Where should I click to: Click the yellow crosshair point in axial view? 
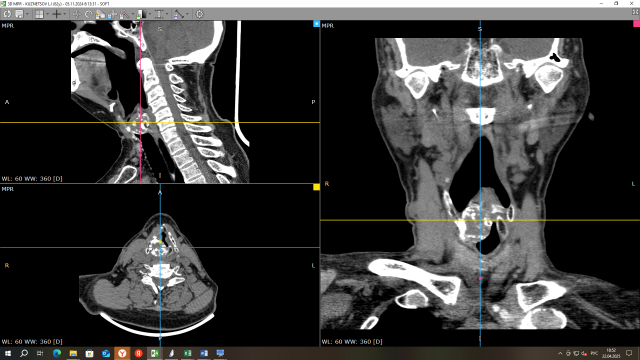160,242
